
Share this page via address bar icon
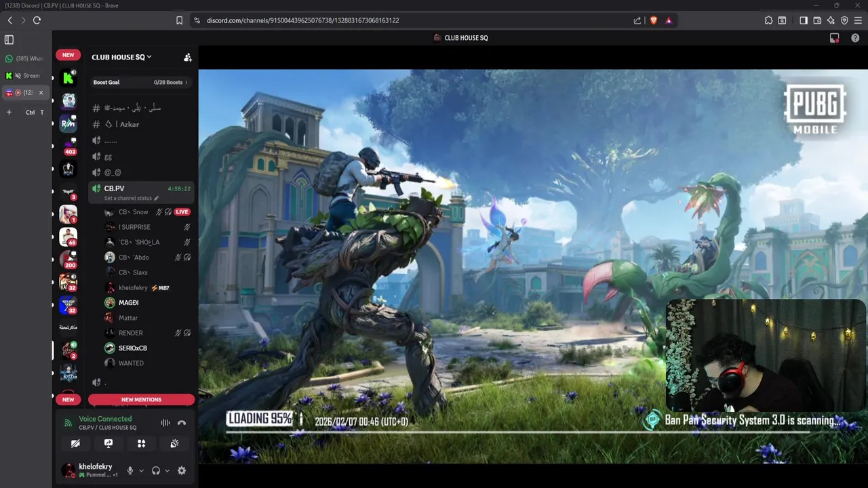click(x=637, y=20)
